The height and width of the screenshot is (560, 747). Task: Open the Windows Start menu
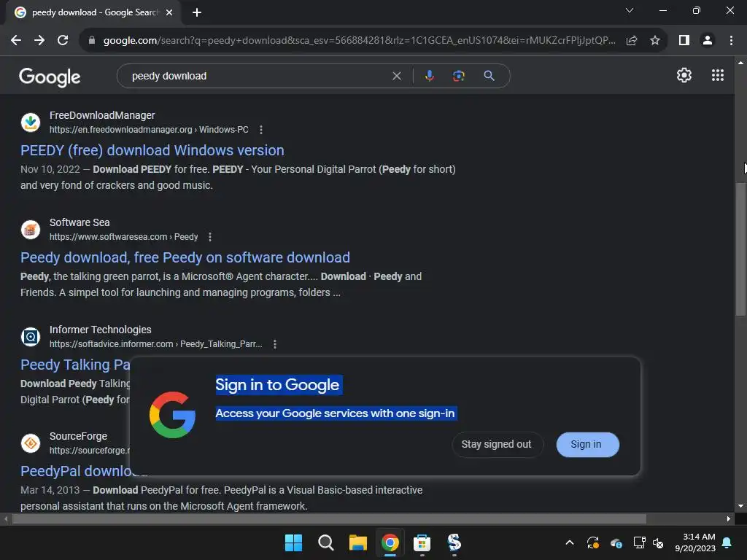[x=293, y=542]
